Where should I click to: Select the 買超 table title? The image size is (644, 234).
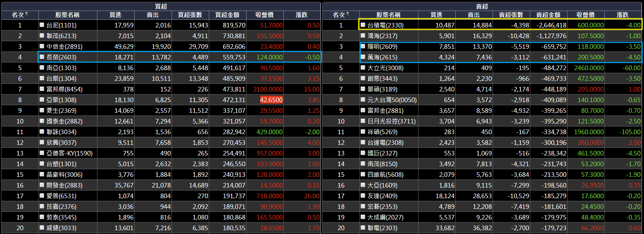[x=161, y=6]
